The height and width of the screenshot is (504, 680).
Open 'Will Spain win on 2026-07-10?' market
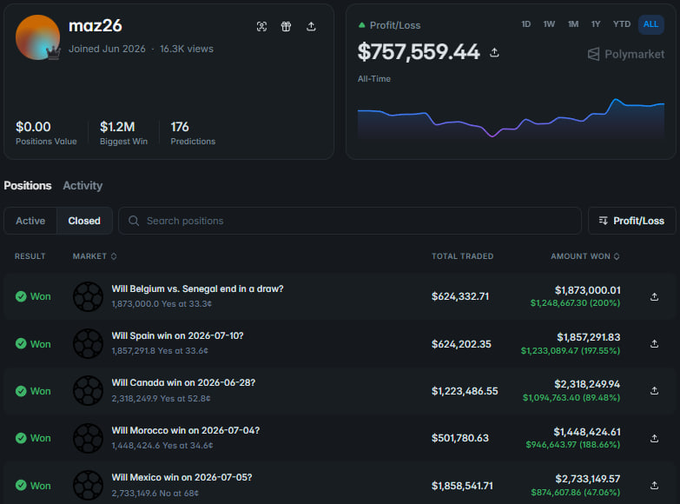click(x=177, y=336)
